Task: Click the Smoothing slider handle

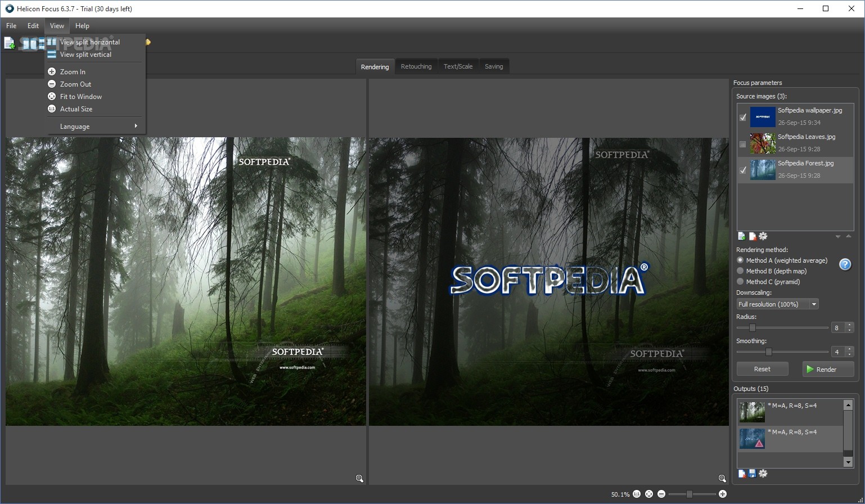Action: 768,352
